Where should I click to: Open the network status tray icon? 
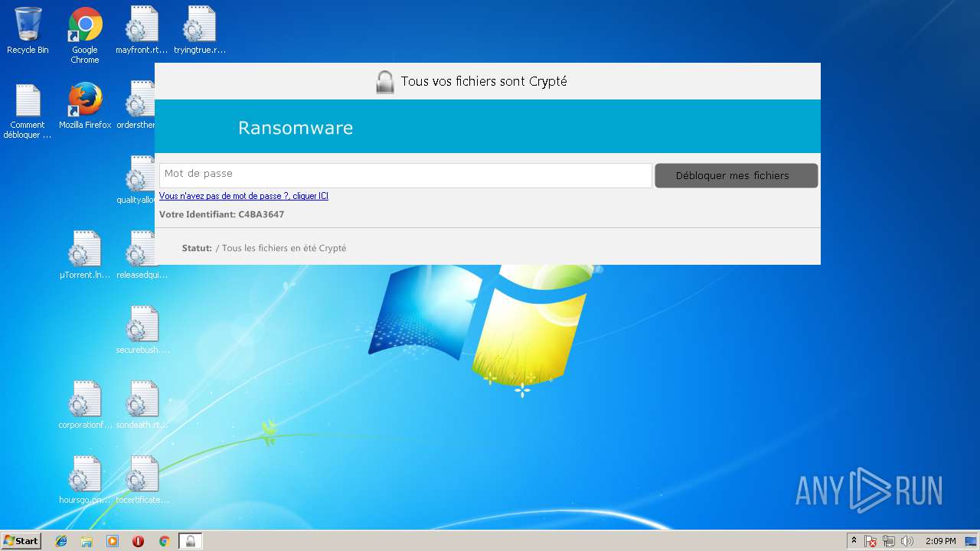point(889,541)
